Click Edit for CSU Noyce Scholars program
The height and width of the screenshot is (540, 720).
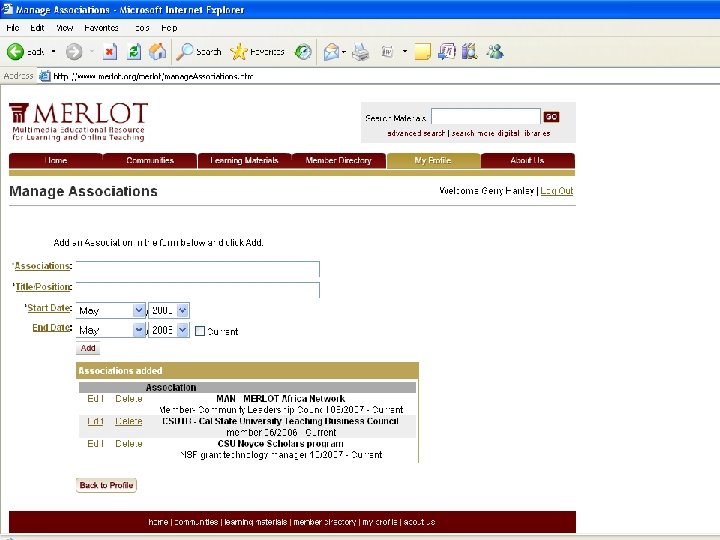pyautogui.click(x=96, y=444)
